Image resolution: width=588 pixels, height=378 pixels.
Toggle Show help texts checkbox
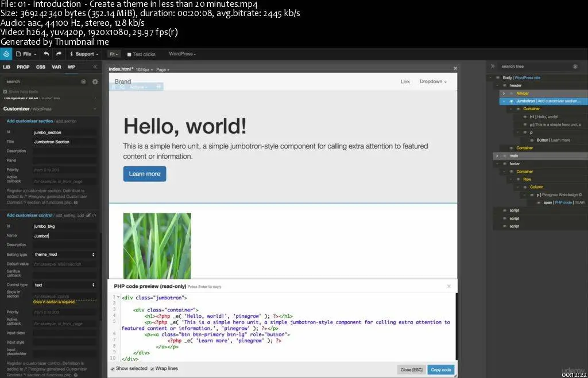pos(5,91)
